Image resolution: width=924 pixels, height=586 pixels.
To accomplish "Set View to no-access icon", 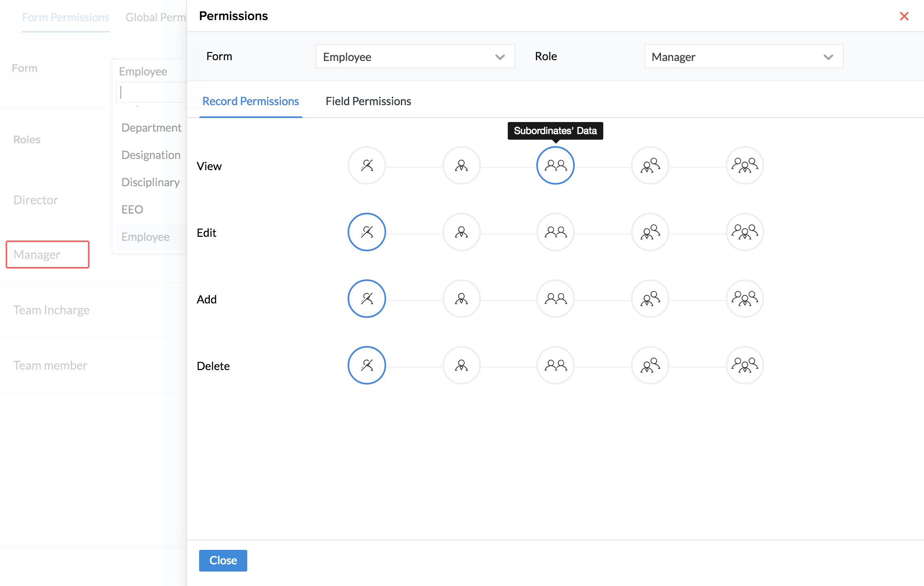I will pyautogui.click(x=366, y=165).
